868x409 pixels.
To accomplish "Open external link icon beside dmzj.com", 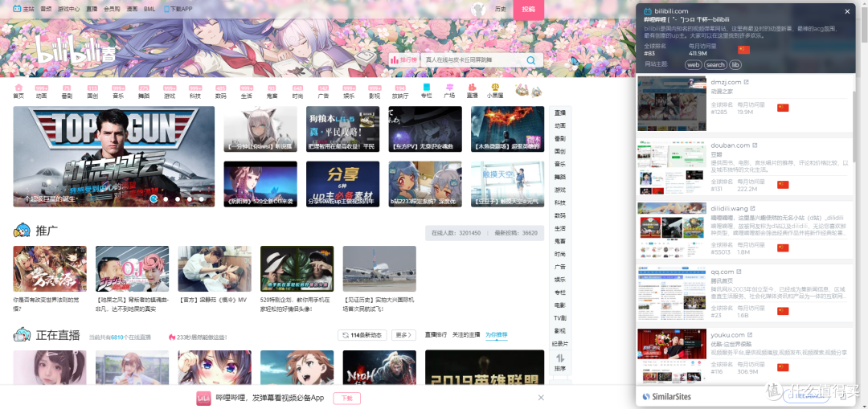I will coord(746,82).
